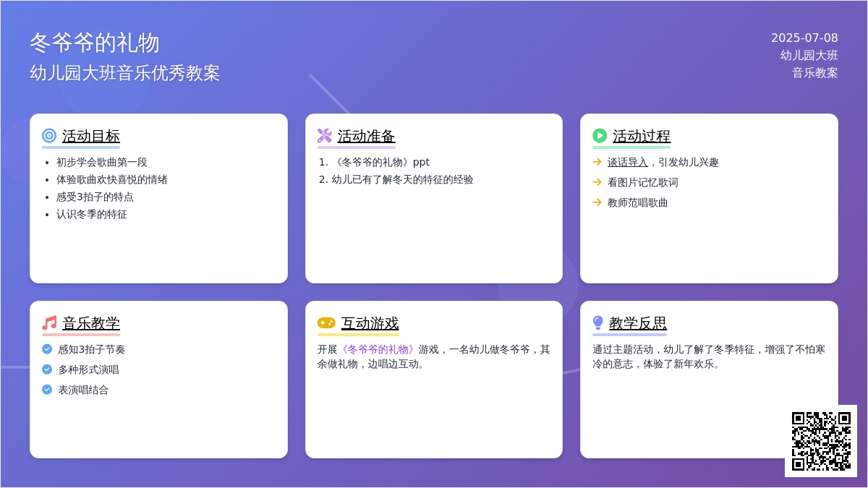The image size is (868, 488).
Task: Click the main title 冬爷爷的礼物
Action: [95, 43]
